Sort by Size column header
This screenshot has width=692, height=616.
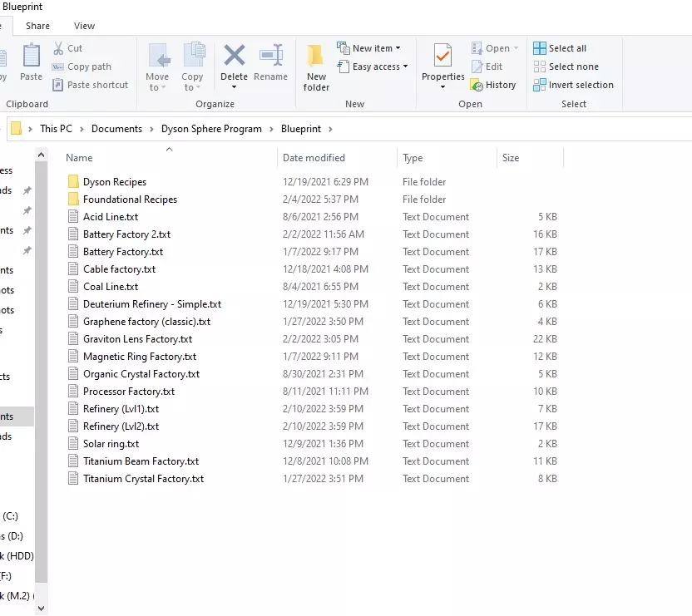510,157
